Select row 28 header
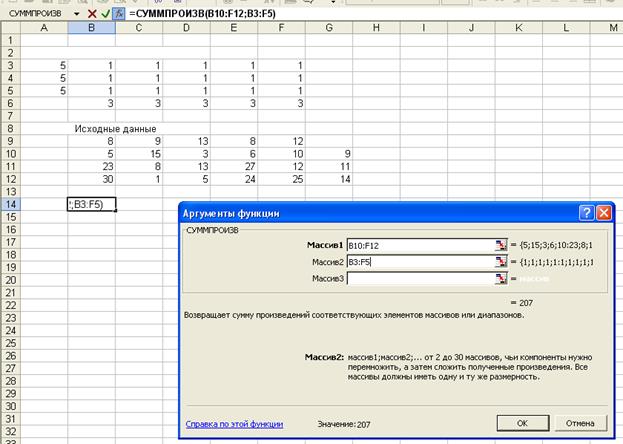The height and width of the screenshot is (444, 623). point(11,381)
